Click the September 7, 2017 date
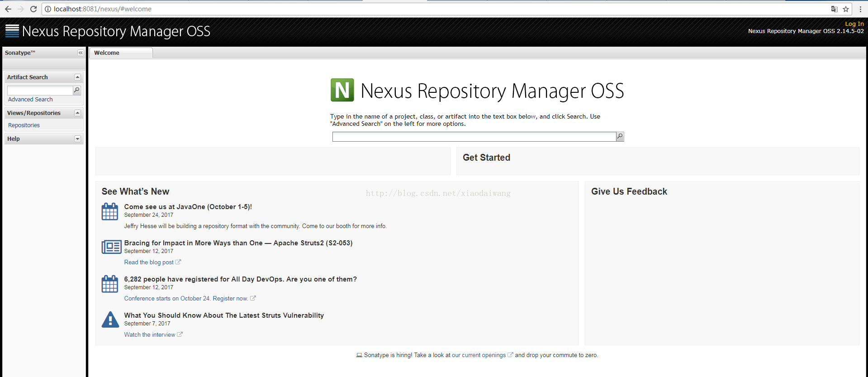 pyautogui.click(x=147, y=324)
